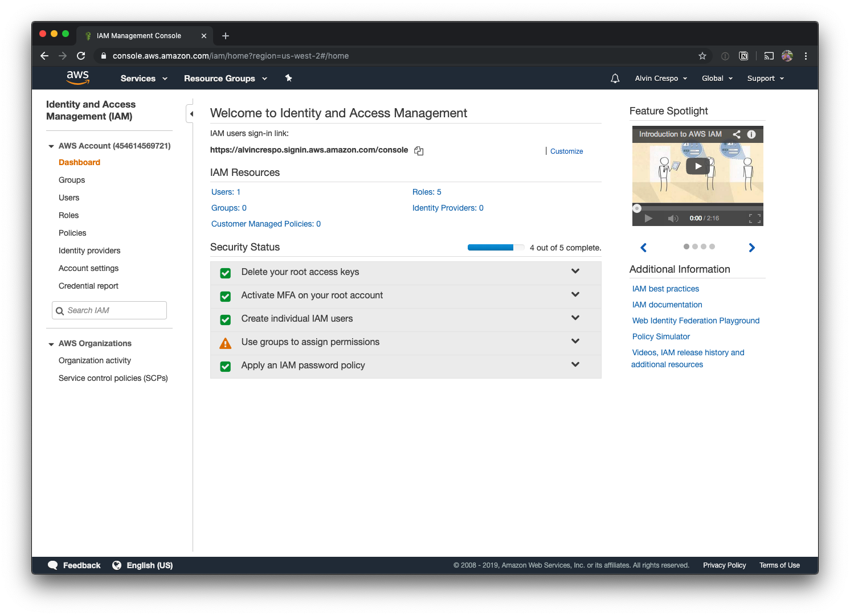
Task: Collapse the left navigation sidebar
Action: point(191,114)
